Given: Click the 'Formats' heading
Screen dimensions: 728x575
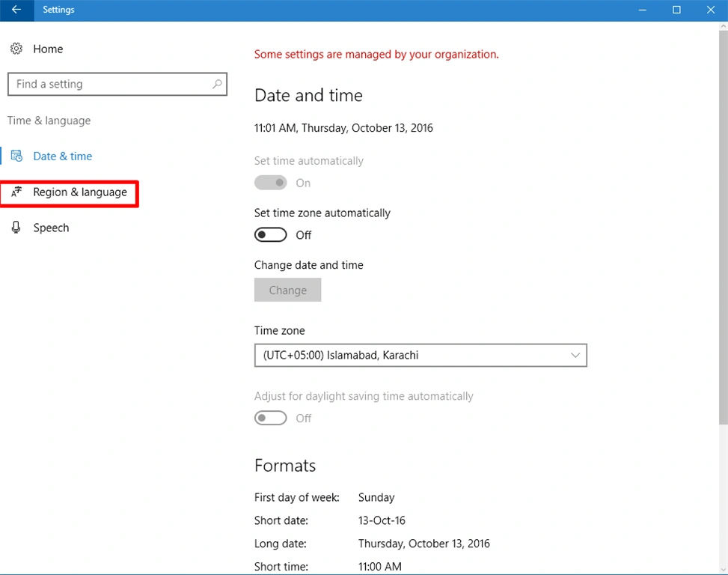Looking at the screenshot, I should tap(285, 466).
